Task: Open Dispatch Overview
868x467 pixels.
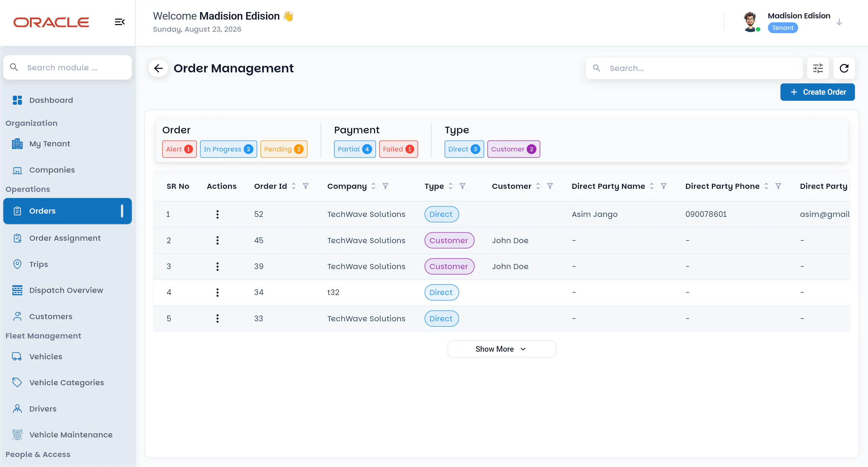Action: point(68,290)
